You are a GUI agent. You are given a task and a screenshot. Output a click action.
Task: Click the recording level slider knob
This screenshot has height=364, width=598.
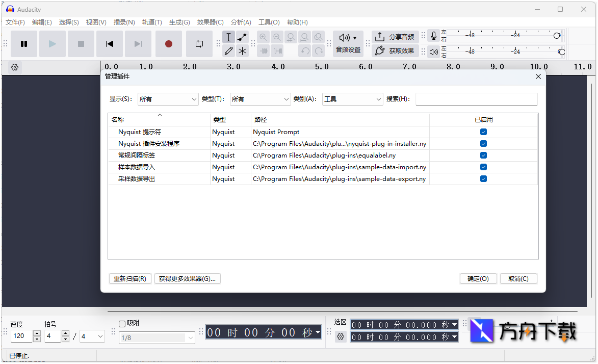[x=557, y=36]
